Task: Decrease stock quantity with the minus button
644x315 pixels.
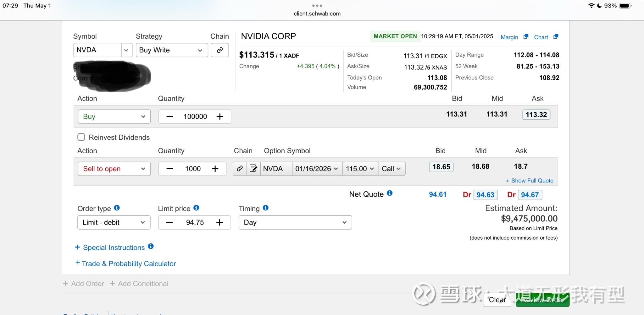Action: pos(170,117)
